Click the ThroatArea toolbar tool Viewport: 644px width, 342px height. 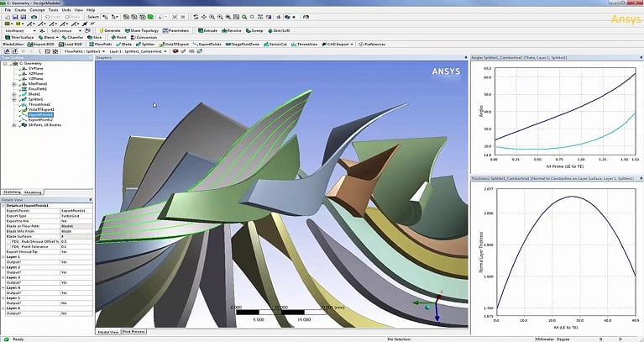coord(304,44)
